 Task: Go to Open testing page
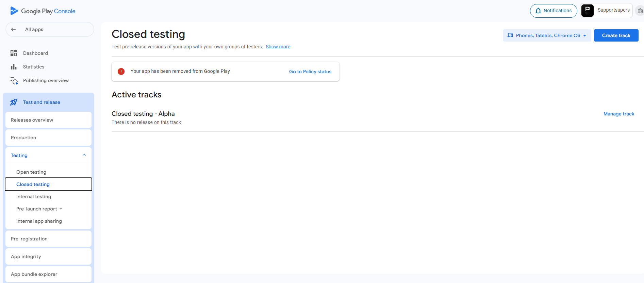[x=31, y=172]
